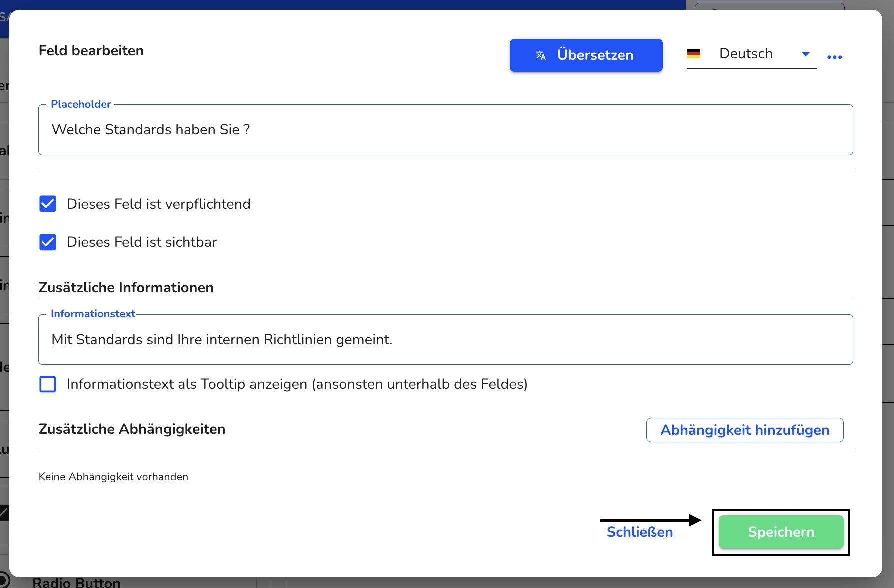The width and height of the screenshot is (894, 588).
Task: Uncheck 'Dieses Feld ist verpflichtend'
Action: [48, 204]
